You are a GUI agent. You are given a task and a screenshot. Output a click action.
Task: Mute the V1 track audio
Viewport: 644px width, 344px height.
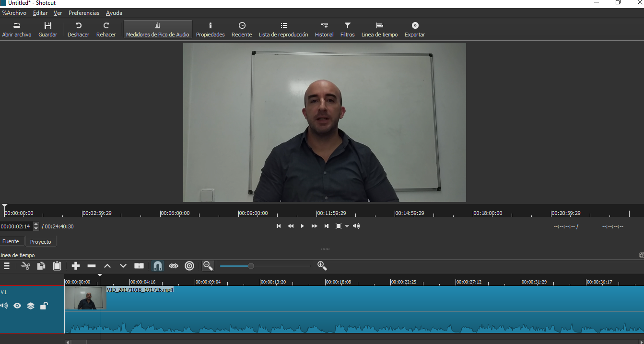click(x=4, y=306)
